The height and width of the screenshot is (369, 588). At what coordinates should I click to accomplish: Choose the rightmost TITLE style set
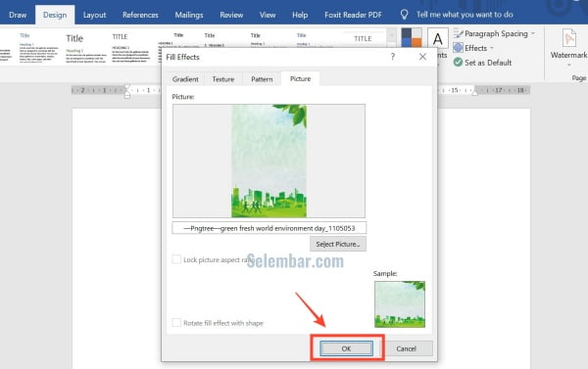[363, 38]
